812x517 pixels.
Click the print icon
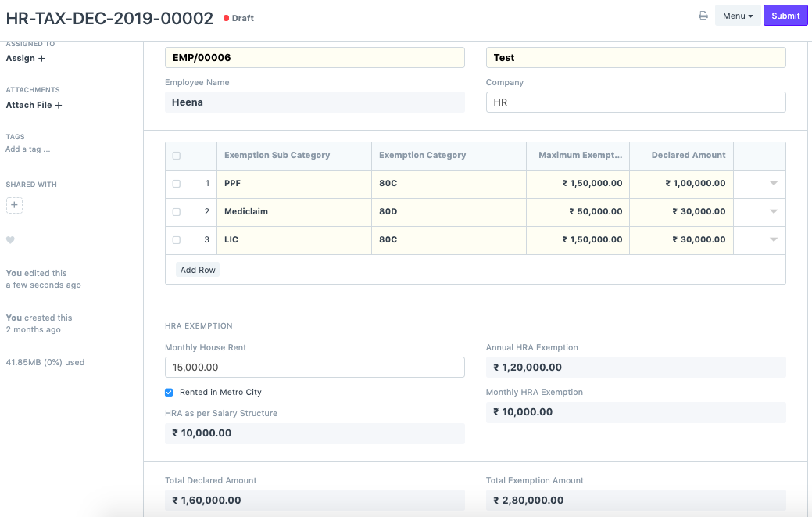[703, 16]
